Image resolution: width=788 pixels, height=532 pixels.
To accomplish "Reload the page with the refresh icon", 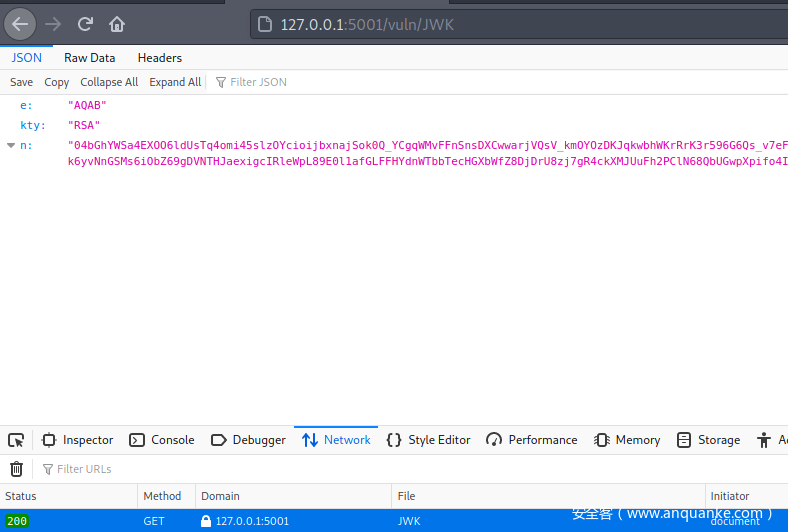I will point(85,24).
